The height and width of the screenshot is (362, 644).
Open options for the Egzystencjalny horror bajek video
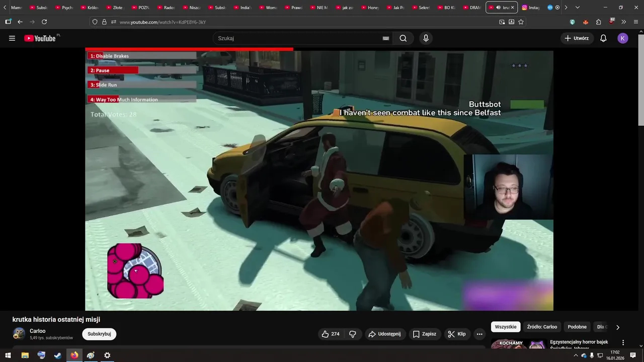tap(623, 343)
